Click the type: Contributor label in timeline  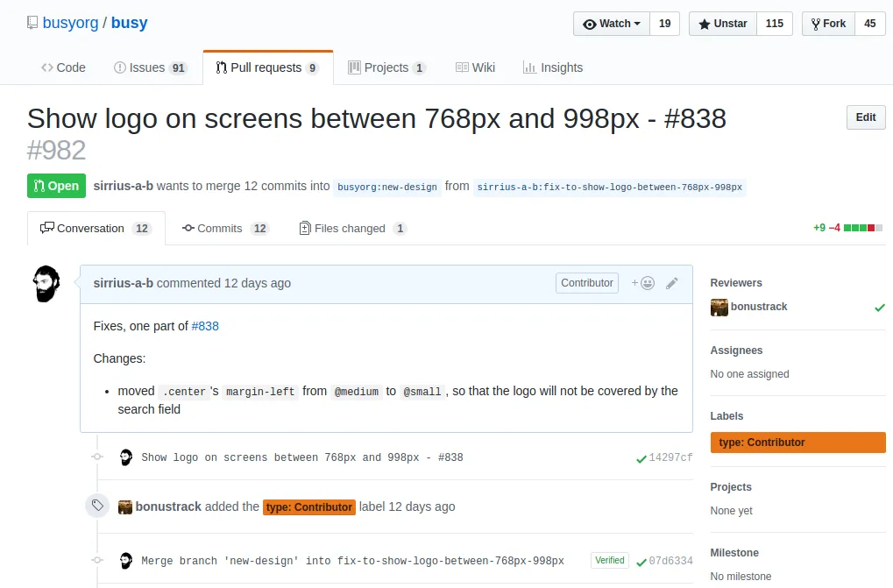[309, 507]
